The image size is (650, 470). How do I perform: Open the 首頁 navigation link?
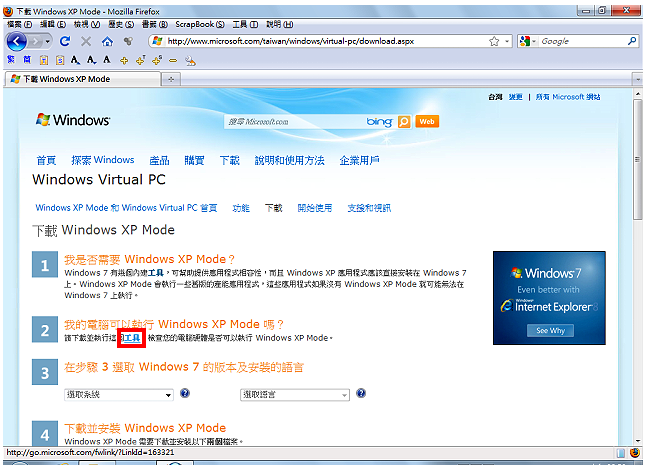point(46,160)
